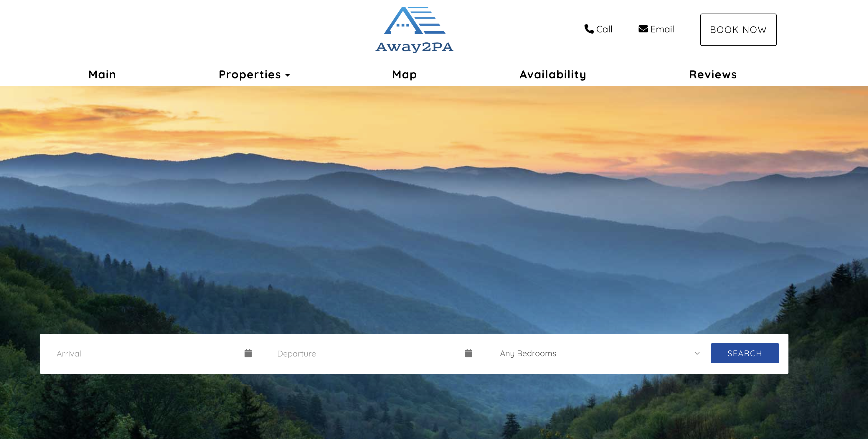Screen dimensions: 868x439
Task: Click the phone icon beside Call
Action: (589, 29)
